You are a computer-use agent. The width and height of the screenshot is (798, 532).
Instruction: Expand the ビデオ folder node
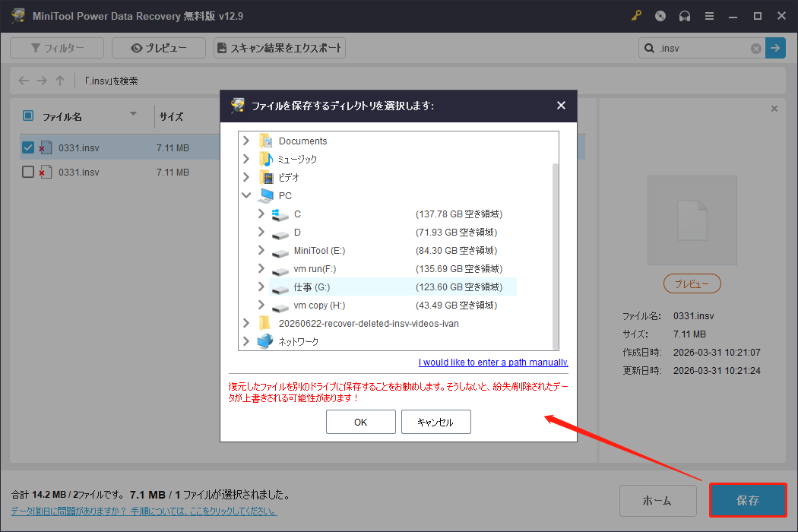point(246,177)
